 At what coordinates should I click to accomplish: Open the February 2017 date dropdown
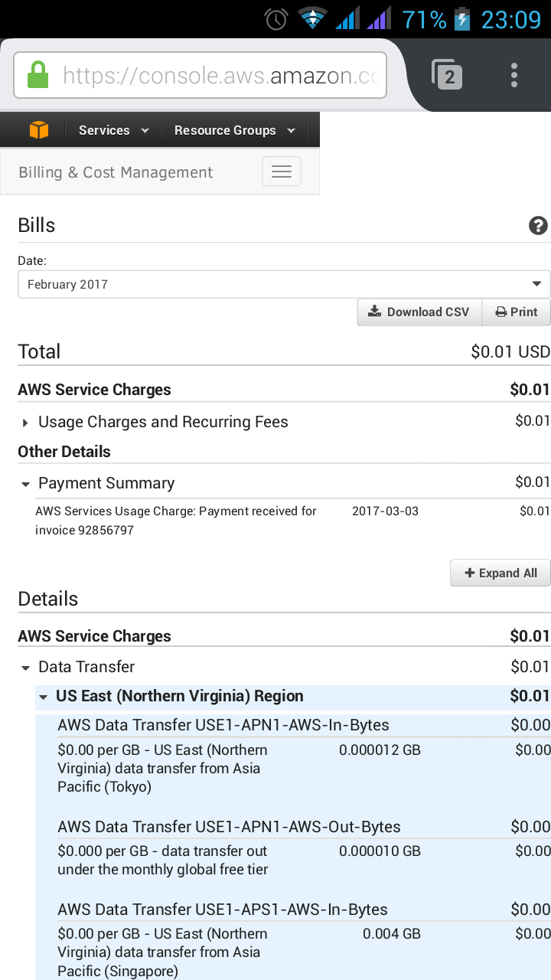284,284
